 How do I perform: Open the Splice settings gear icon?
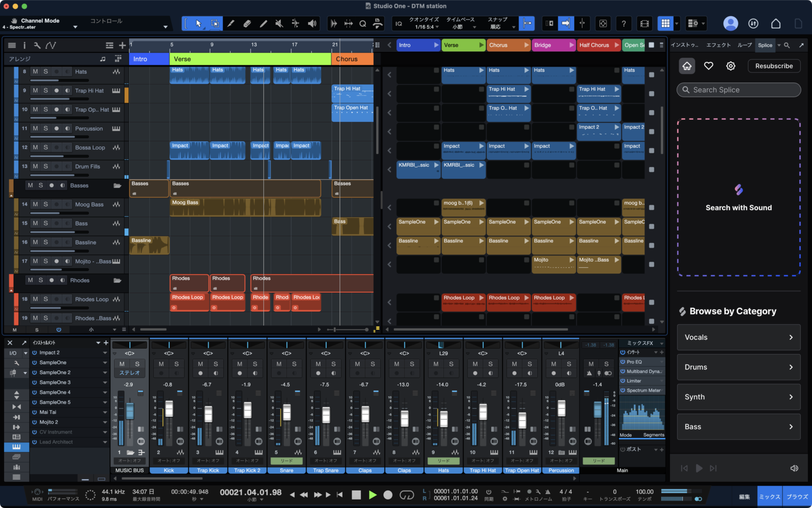730,66
